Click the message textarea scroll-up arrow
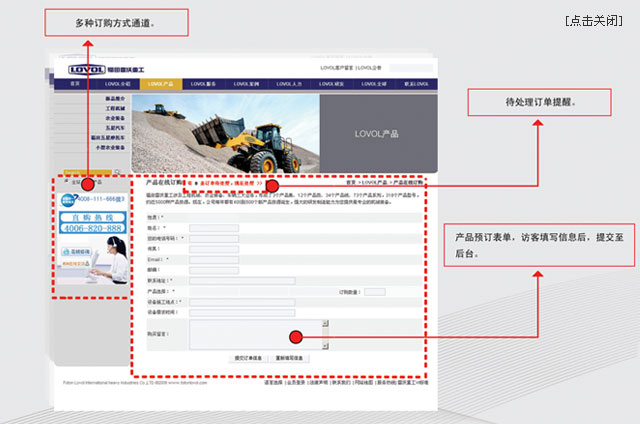 pos(325,323)
